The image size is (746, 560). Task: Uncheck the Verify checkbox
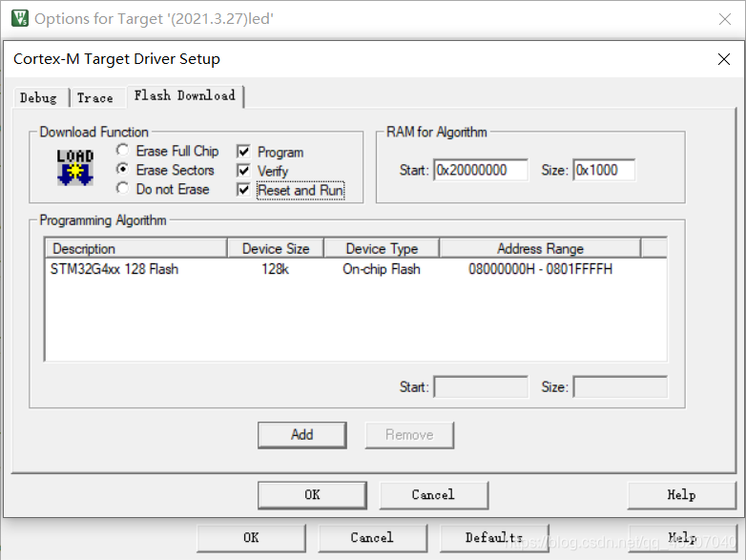click(x=243, y=171)
